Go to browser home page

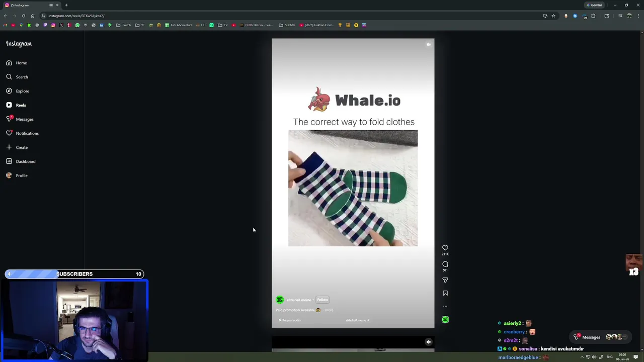click(33, 16)
